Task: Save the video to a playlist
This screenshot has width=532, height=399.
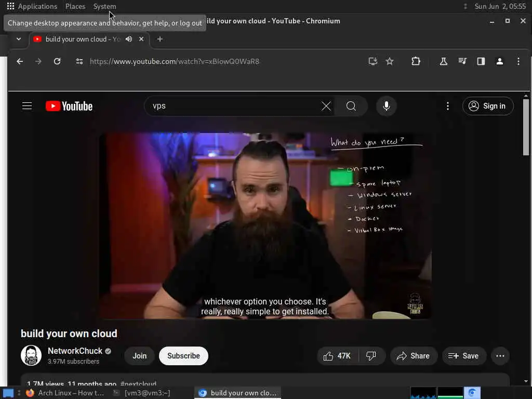Action: (x=463, y=355)
